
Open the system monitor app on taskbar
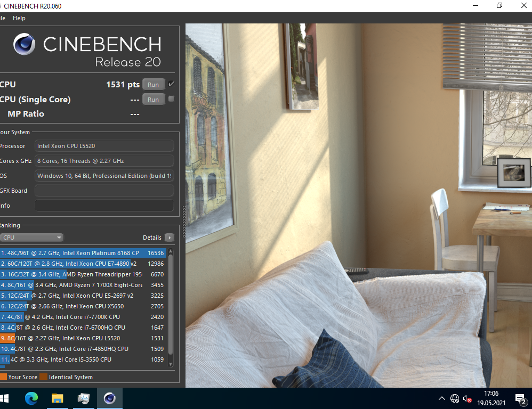(x=84, y=398)
